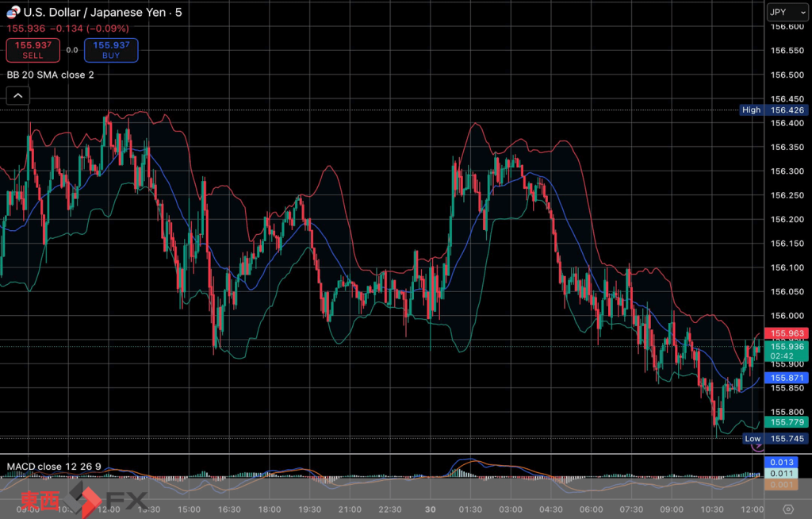Select the MACD close 12 26 9 indicator
Image resolution: width=812 pixels, height=519 pixels.
point(54,465)
